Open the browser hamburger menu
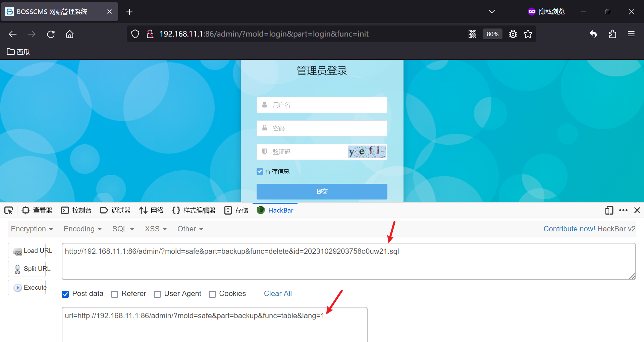644x342 pixels. coord(631,34)
